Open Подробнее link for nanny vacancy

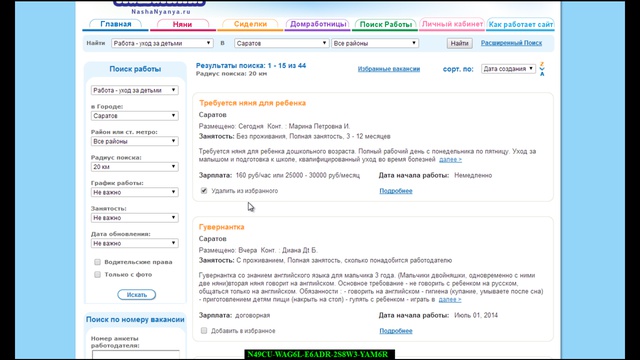pyautogui.click(x=396, y=191)
